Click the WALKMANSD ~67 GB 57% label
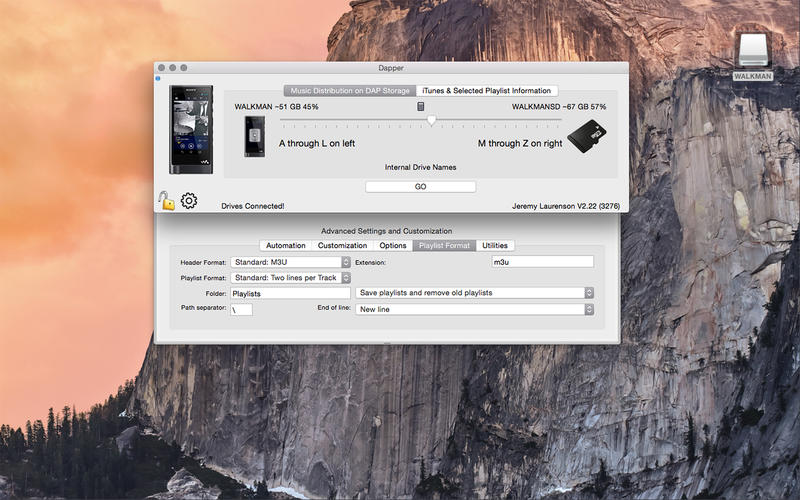This screenshot has width=800, height=500. [559, 107]
